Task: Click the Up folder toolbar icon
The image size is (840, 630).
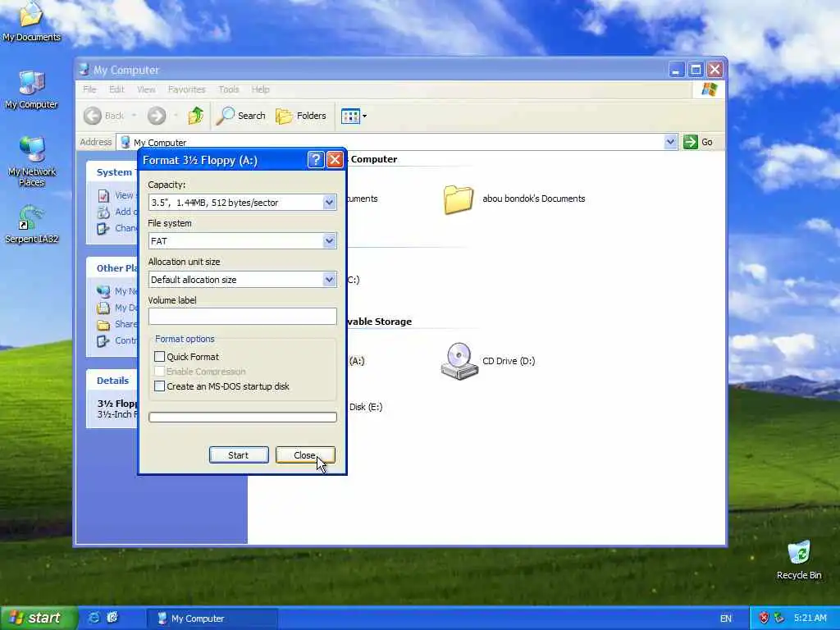Action: pyautogui.click(x=195, y=116)
